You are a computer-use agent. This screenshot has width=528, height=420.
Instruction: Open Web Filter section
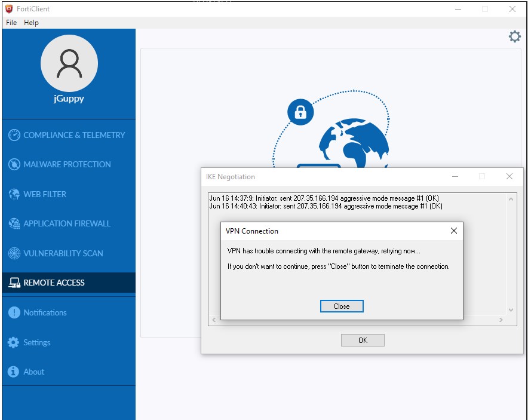(x=69, y=194)
